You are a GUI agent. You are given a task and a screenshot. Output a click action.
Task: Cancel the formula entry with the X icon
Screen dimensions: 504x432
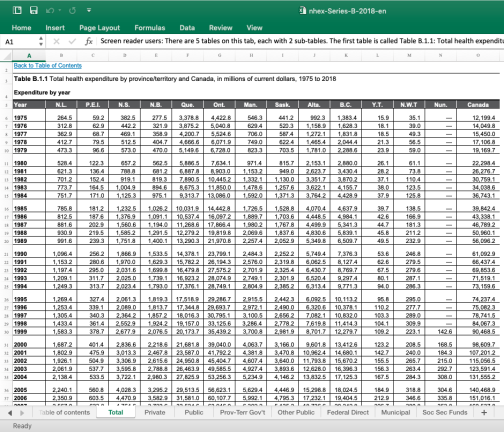[x=56, y=41]
